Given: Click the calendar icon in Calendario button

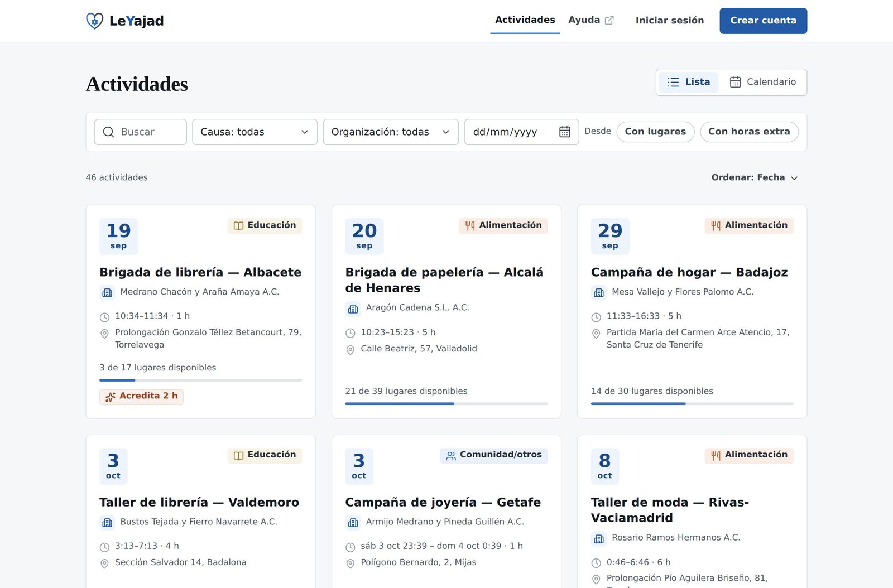Looking at the screenshot, I should (736, 82).
